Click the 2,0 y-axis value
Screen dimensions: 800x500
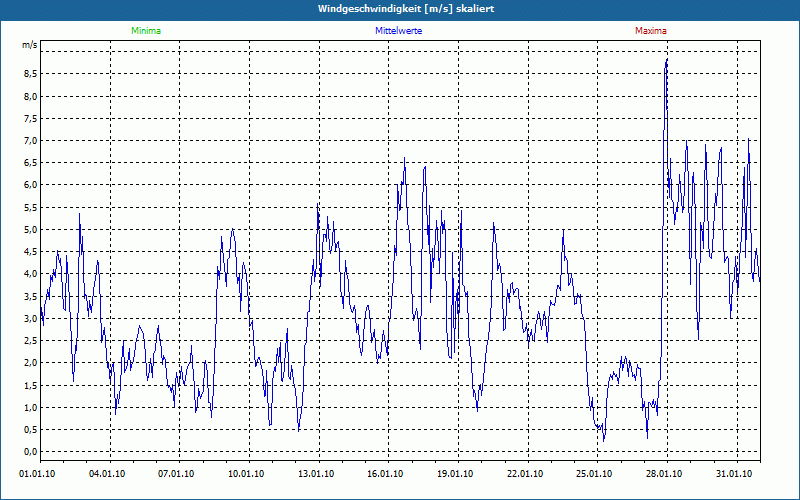tap(30, 363)
